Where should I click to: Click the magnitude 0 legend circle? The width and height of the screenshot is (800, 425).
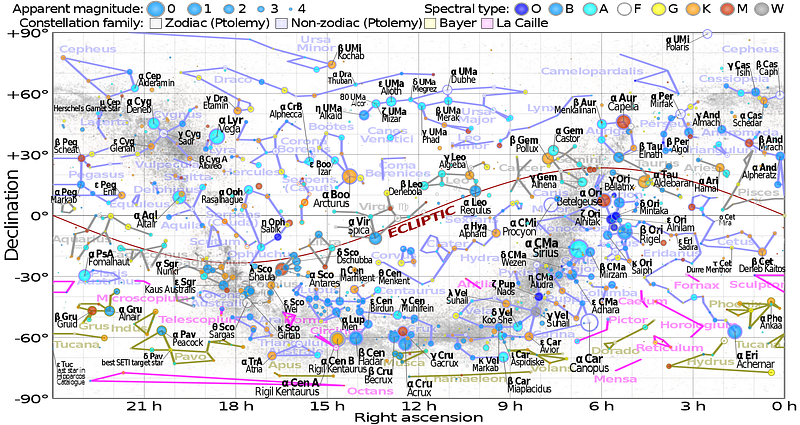(156, 9)
